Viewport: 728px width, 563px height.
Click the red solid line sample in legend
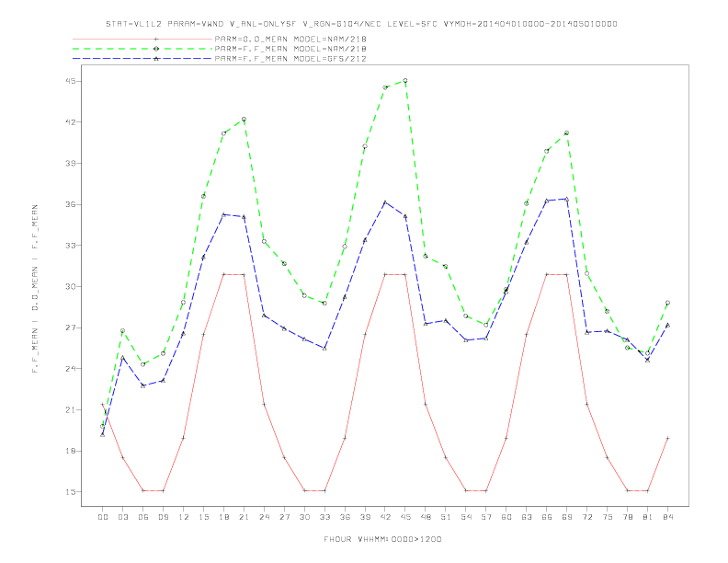click(142, 39)
